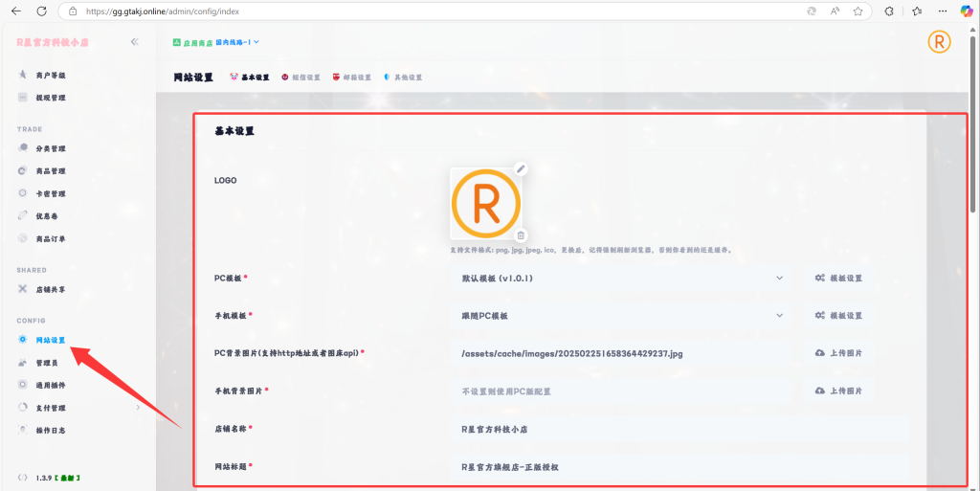The width and height of the screenshot is (980, 491).
Task: Open 通用插件 in the sidebar
Action: click(50, 385)
